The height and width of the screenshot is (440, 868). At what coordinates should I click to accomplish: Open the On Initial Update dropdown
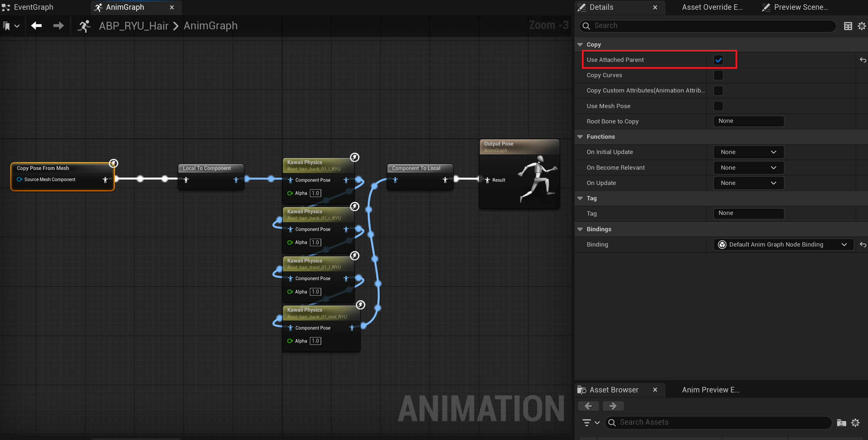coord(748,152)
